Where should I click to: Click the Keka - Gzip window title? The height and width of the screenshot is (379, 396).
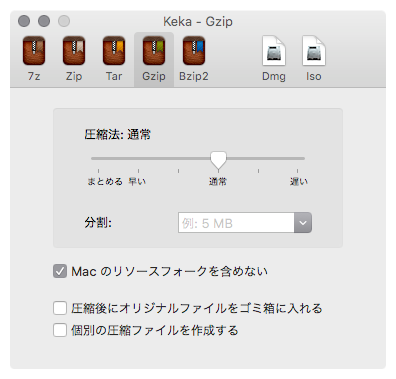click(198, 22)
